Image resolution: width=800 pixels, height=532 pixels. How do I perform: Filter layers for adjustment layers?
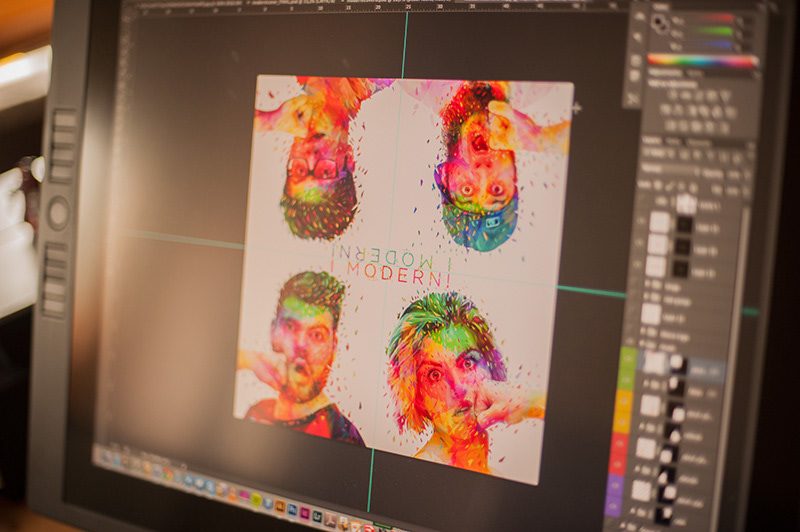tap(696, 155)
